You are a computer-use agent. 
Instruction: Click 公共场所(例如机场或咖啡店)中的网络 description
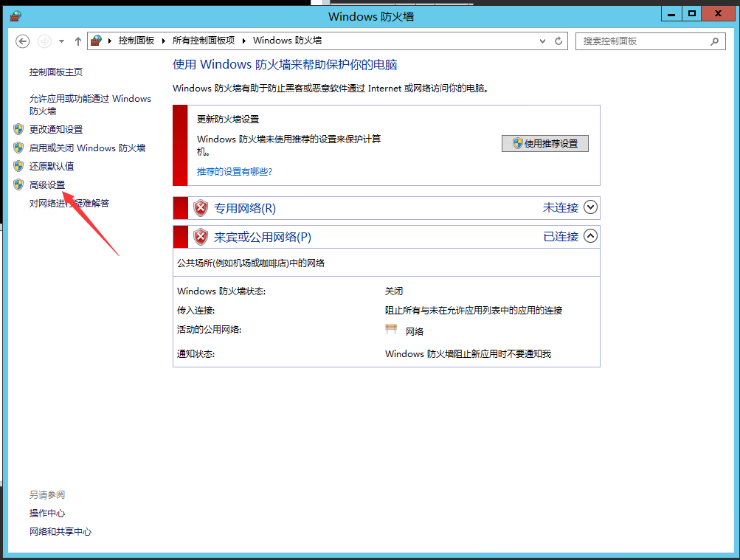pyautogui.click(x=251, y=263)
